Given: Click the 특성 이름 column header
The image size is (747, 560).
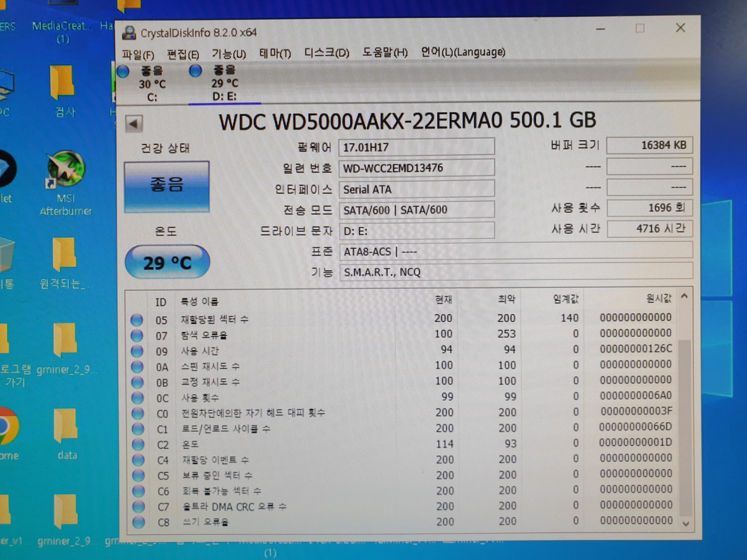Looking at the screenshot, I should (x=200, y=301).
